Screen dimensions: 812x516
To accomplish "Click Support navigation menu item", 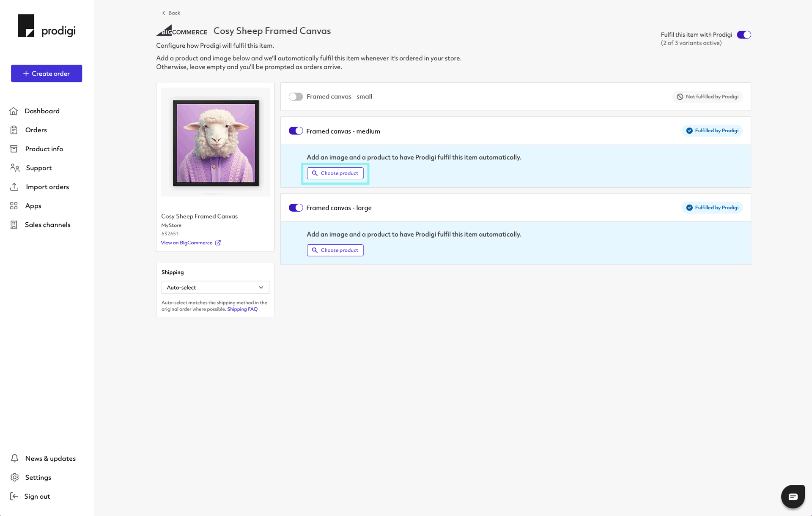I will [x=38, y=167].
